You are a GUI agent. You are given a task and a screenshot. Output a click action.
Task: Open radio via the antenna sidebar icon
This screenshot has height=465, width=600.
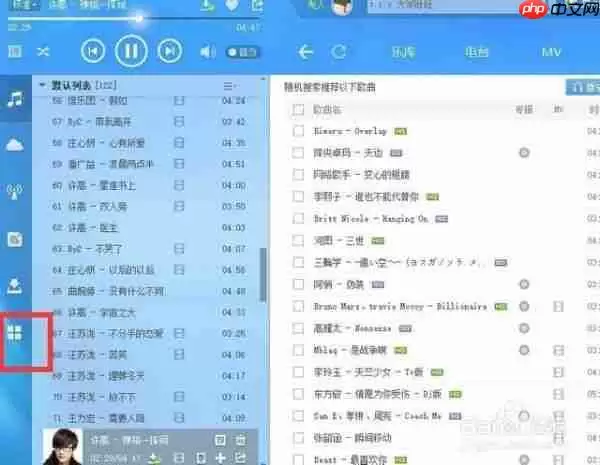tap(15, 192)
